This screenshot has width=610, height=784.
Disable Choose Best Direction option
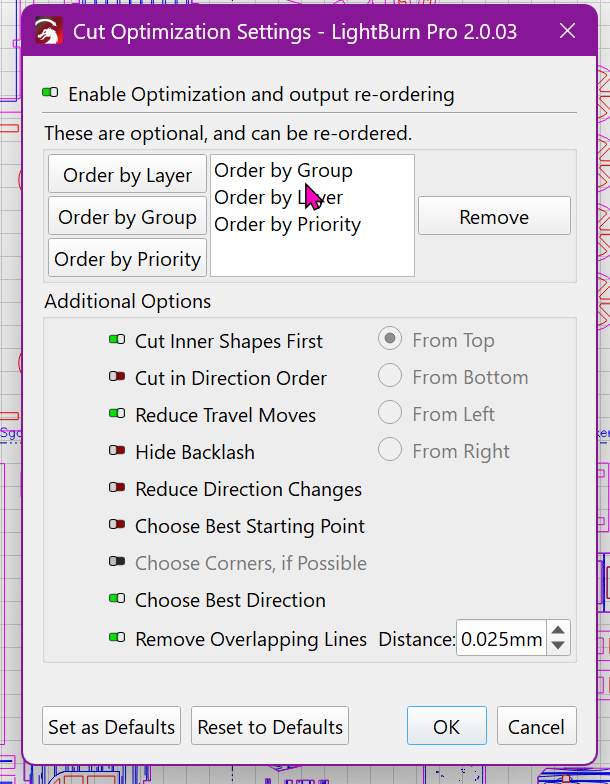117,600
